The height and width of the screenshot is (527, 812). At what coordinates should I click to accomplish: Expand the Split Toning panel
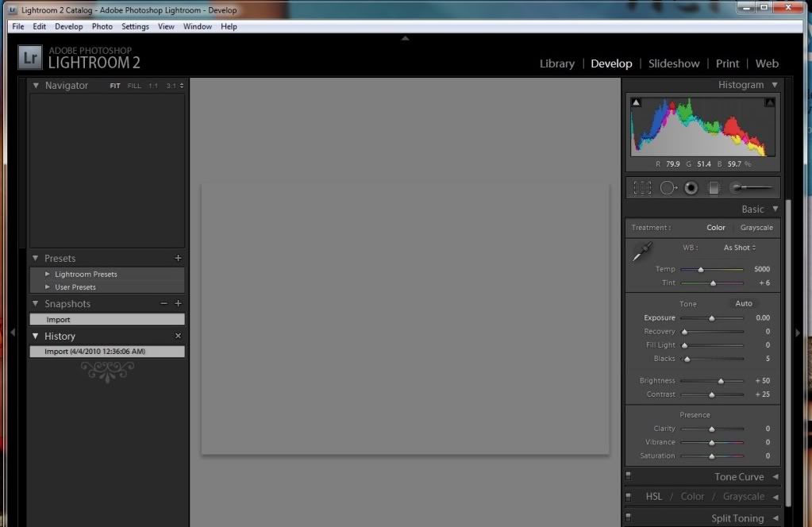click(x=775, y=517)
